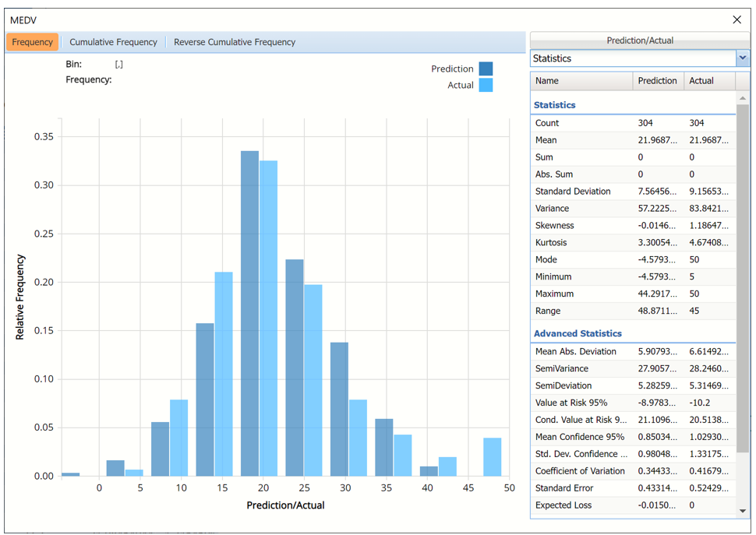Click the Prediction/Actual panel header
This screenshot has width=756, height=535.
pos(639,40)
